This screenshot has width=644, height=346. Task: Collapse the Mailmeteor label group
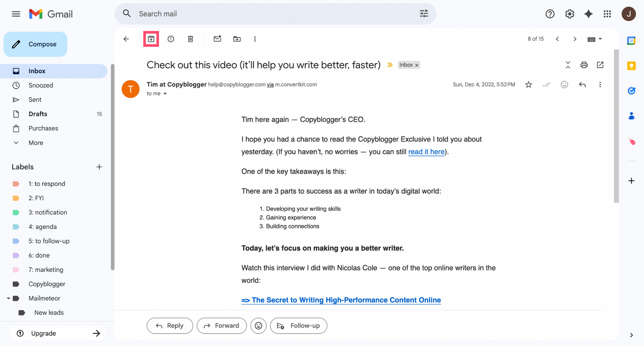click(9, 298)
